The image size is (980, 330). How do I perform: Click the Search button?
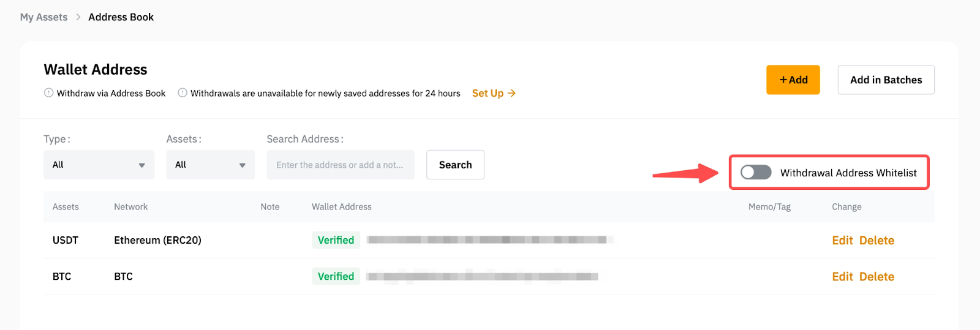455,165
